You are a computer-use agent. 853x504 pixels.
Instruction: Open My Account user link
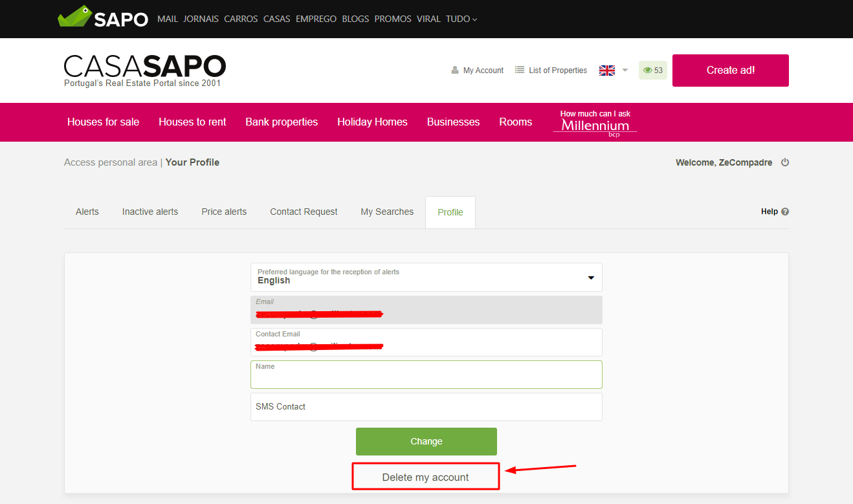477,71
